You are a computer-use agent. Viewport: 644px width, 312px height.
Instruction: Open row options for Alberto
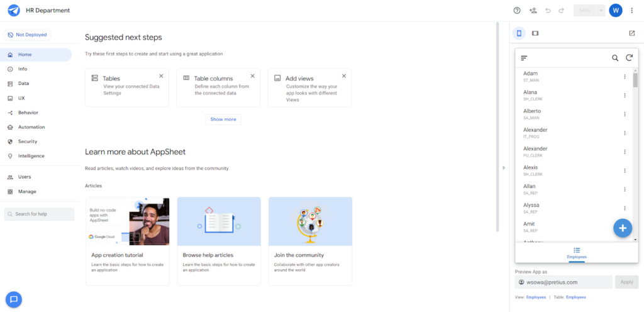tap(625, 114)
